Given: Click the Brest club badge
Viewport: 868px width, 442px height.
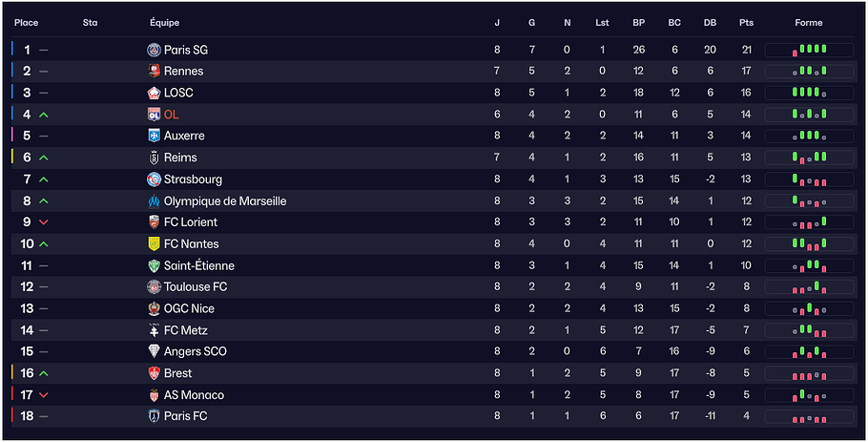Looking at the screenshot, I should pyautogui.click(x=154, y=373).
